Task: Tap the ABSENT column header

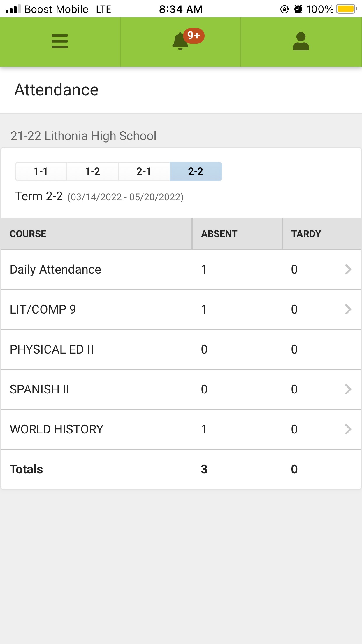Action: [219, 234]
